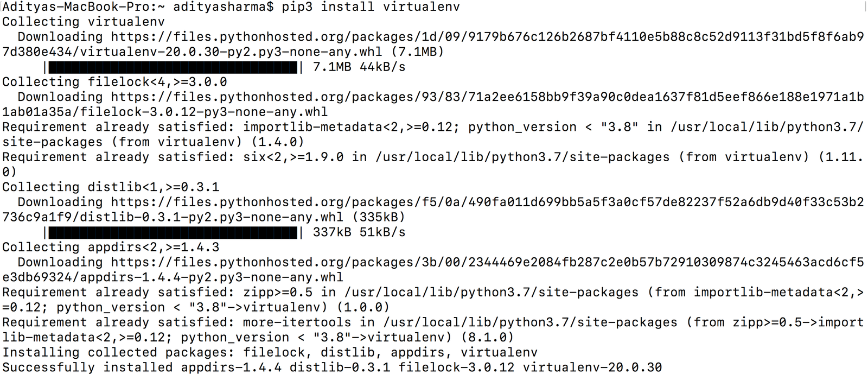Viewport: 868px width, 374px height.
Task: Click the Collecting appdirs<2,>=1.4.3 line
Action: click(111, 248)
